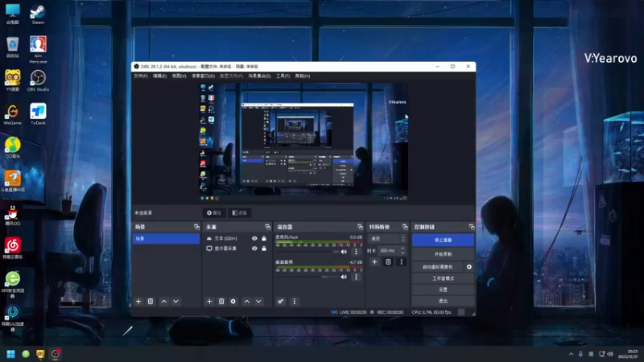Viewport: 644px width, 362px height.
Task: Open the 场景集合(S) menu
Action: [259, 76]
